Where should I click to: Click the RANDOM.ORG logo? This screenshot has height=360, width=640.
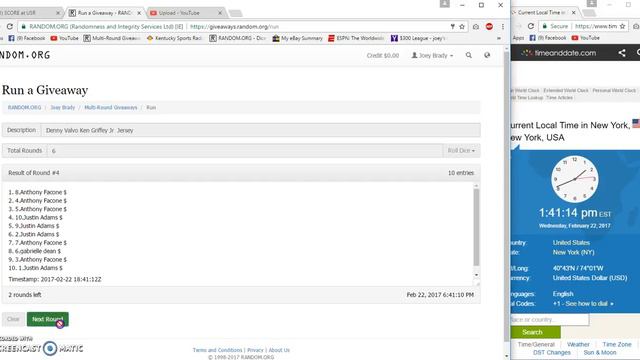click(x=25, y=55)
